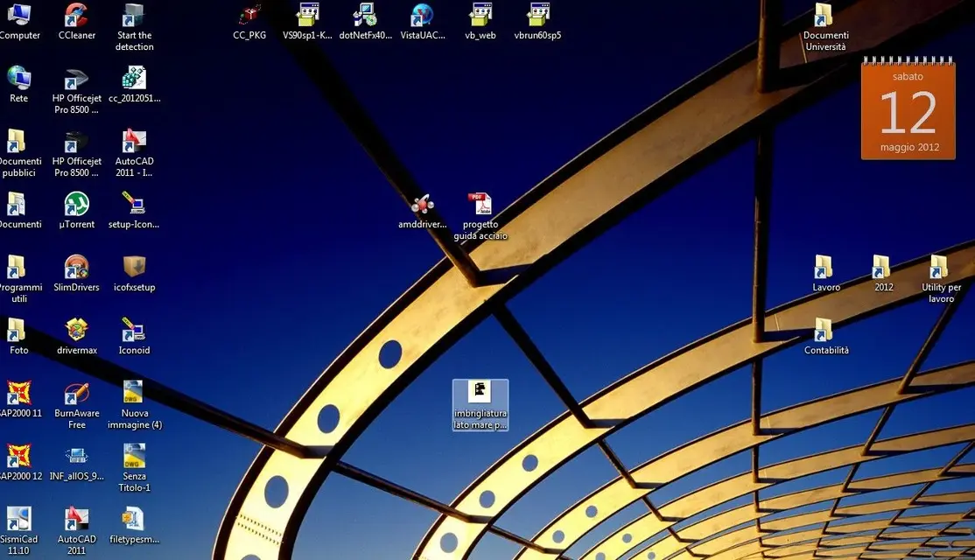
Task: Open the Utility per lavoro folder
Action: (x=941, y=279)
